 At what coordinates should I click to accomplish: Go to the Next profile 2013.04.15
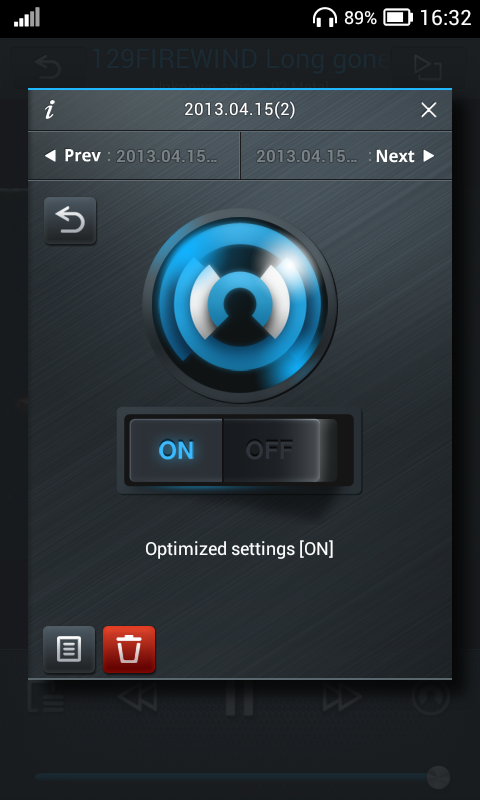346,156
